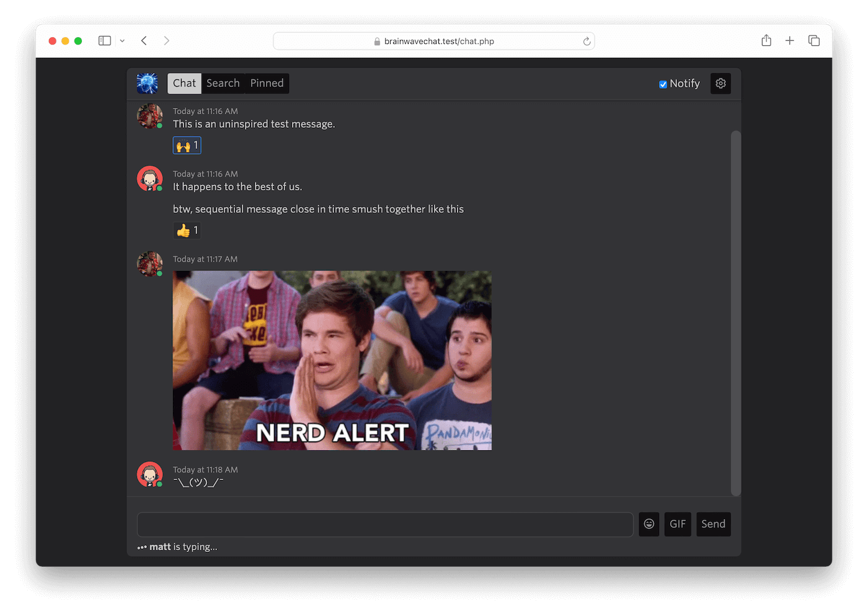Screen dimensions: 868x614
Task: Open the emoji picker smiley icon
Action: pyautogui.click(x=649, y=524)
